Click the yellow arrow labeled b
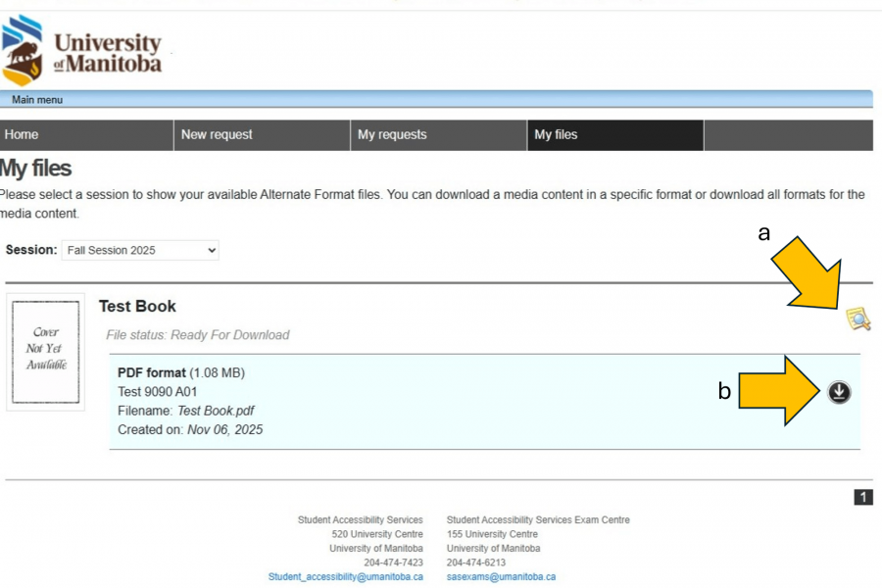Image resolution: width=882 pixels, height=588 pixels. 779,392
